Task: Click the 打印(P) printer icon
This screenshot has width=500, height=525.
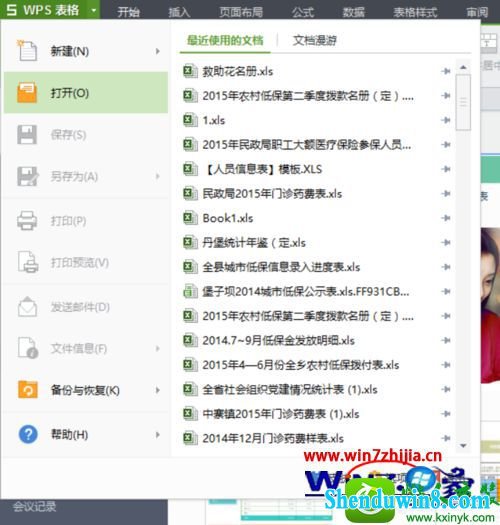Action: tap(27, 220)
